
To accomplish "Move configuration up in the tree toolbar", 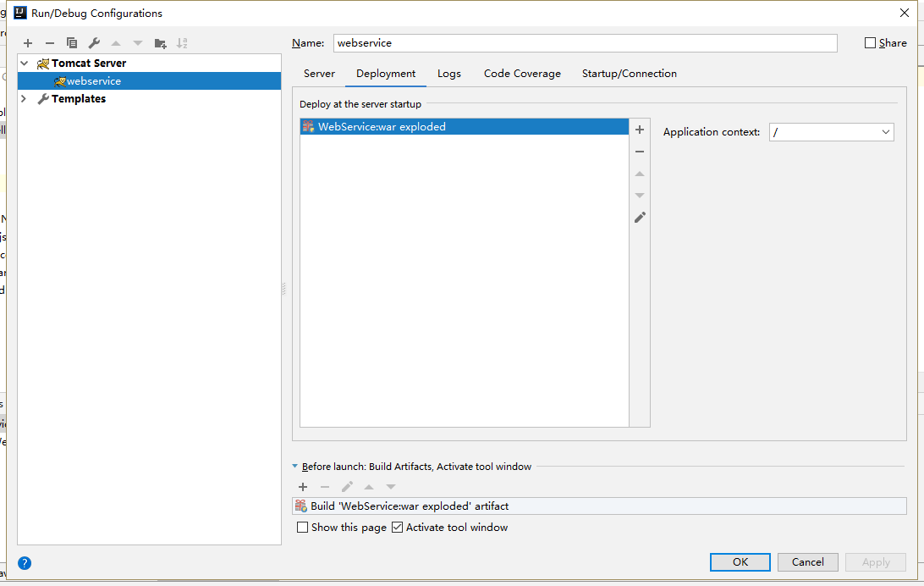I will coord(116,43).
